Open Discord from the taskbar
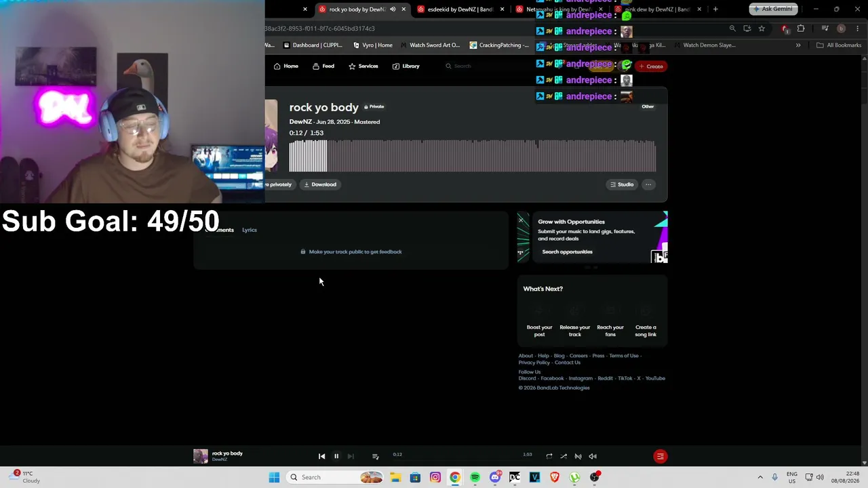The image size is (868, 488). [x=495, y=477]
